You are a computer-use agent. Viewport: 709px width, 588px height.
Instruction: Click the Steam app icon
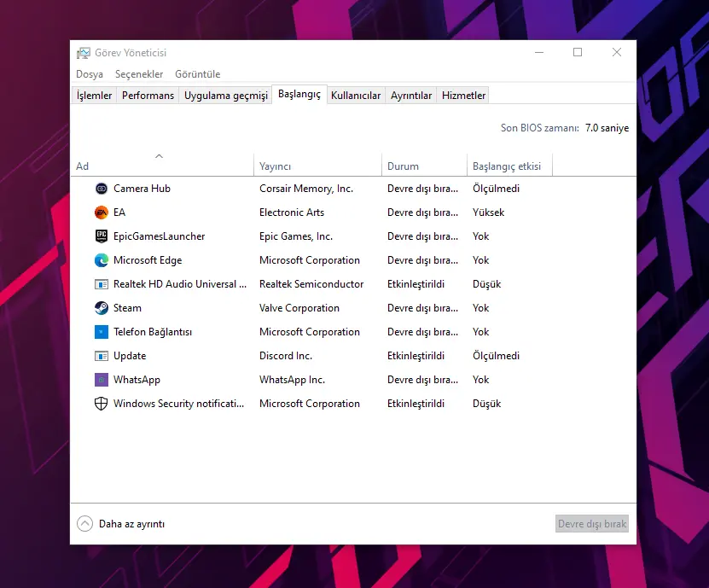(102, 308)
